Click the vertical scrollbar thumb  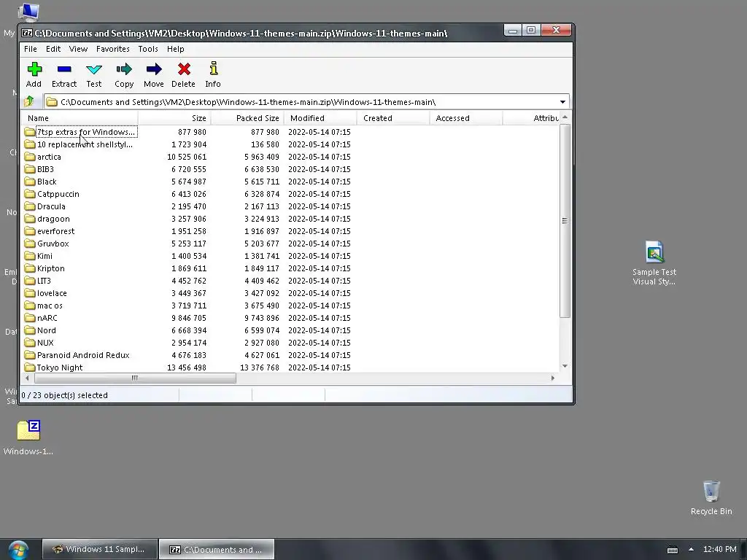coord(565,221)
